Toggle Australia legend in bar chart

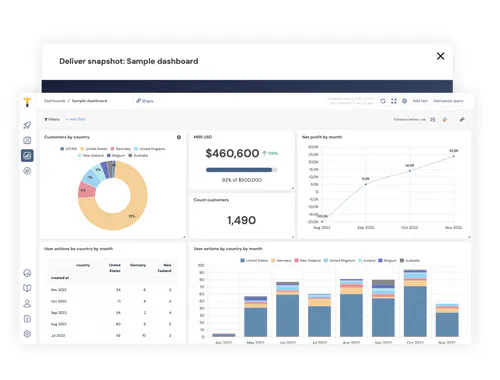pyautogui.click(x=410, y=260)
